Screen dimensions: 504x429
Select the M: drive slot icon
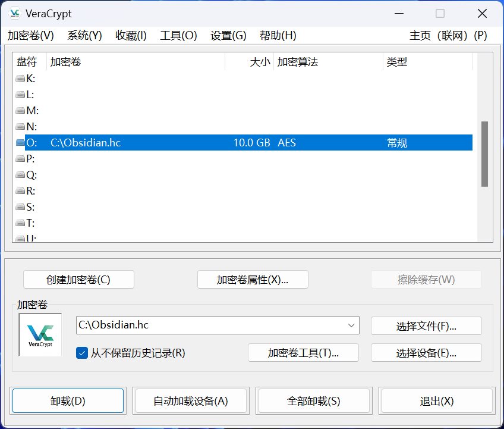click(20, 111)
